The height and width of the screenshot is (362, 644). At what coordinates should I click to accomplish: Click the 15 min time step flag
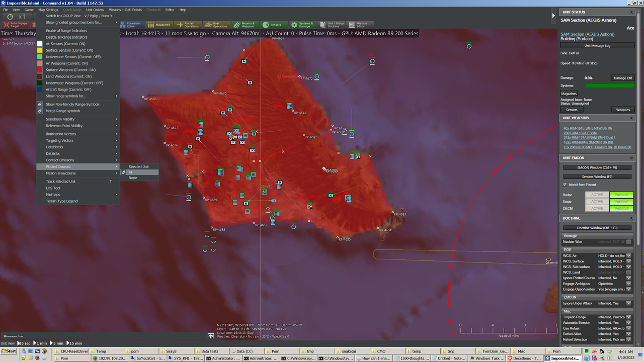point(75,343)
